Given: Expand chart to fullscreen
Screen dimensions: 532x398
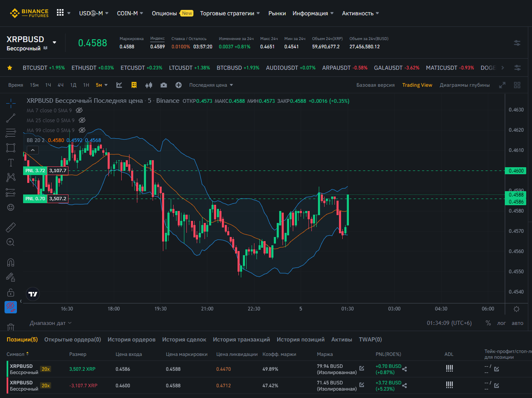Looking at the screenshot, I should click(502, 85).
